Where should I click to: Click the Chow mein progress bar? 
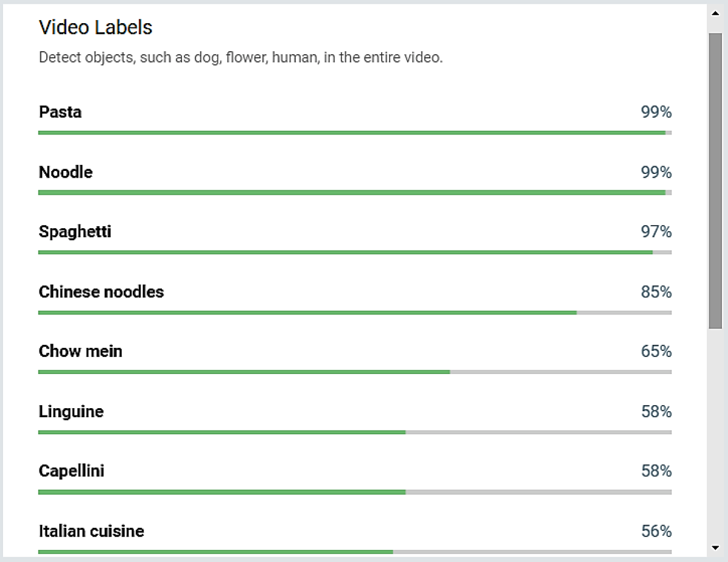click(x=354, y=372)
